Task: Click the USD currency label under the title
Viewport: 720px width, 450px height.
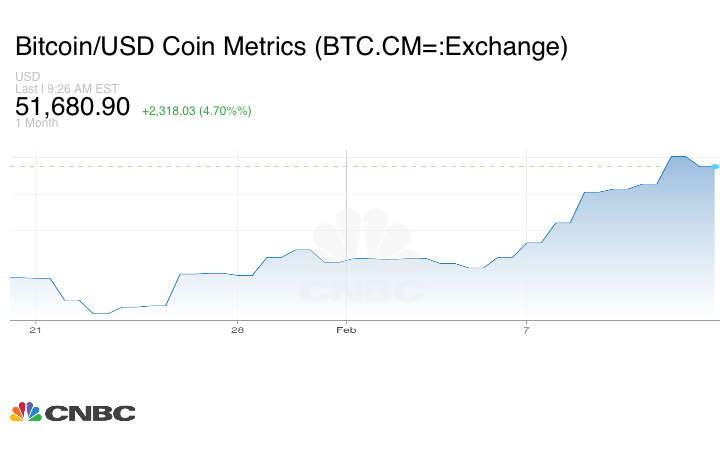Action: pyautogui.click(x=28, y=76)
